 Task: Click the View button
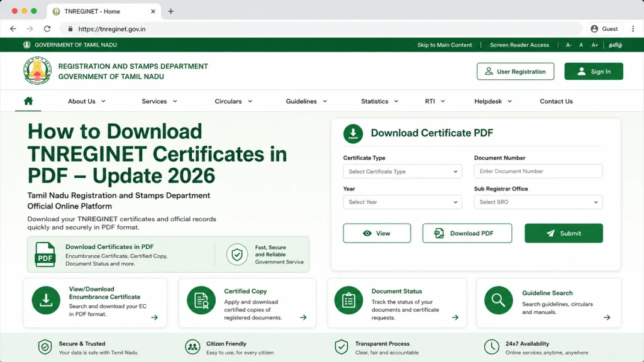click(x=377, y=233)
